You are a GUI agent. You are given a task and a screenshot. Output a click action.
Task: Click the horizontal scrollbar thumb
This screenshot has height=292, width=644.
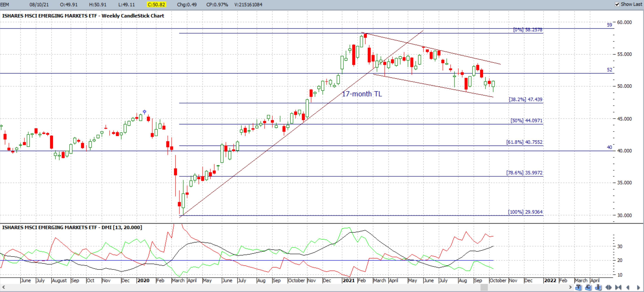484,287
